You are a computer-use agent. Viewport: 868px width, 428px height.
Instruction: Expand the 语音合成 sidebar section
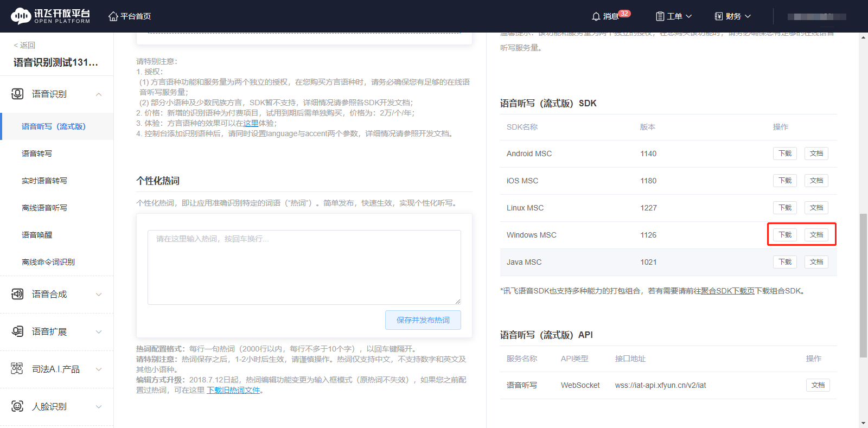99,295
